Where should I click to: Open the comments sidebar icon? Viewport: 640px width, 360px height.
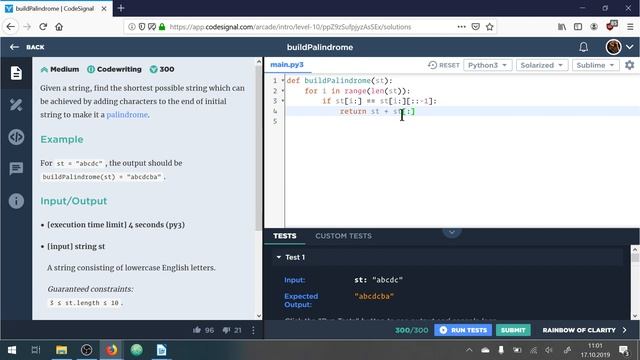tap(16, 169)
